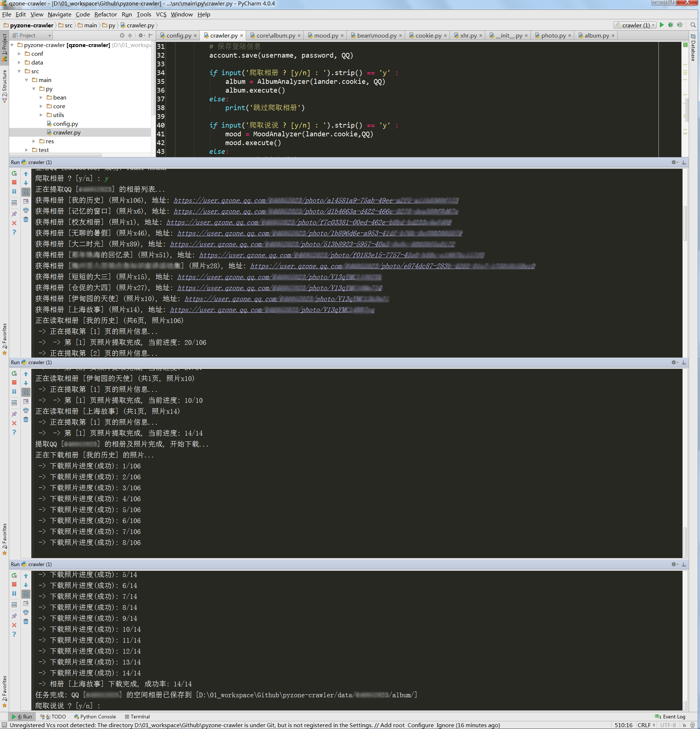
Task: Toggle soft-wrap button in topmost Run panel
Action: click(x=26, y=192)
